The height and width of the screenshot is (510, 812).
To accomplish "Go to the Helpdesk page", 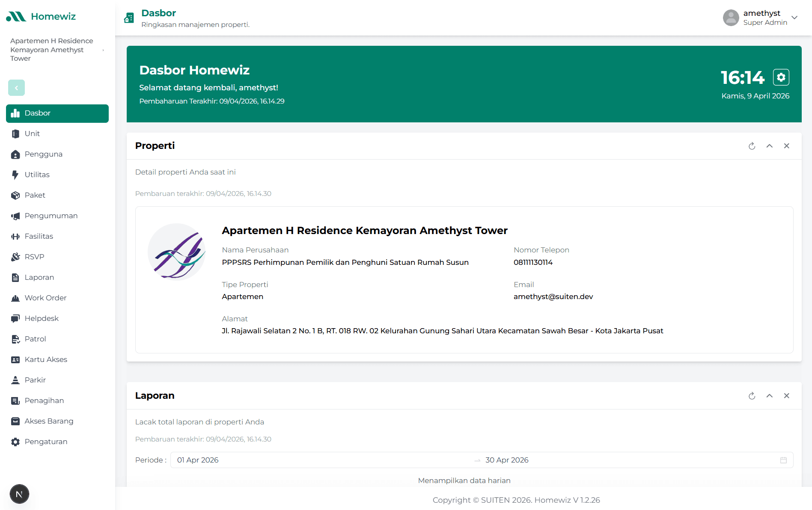I will 42,318.
